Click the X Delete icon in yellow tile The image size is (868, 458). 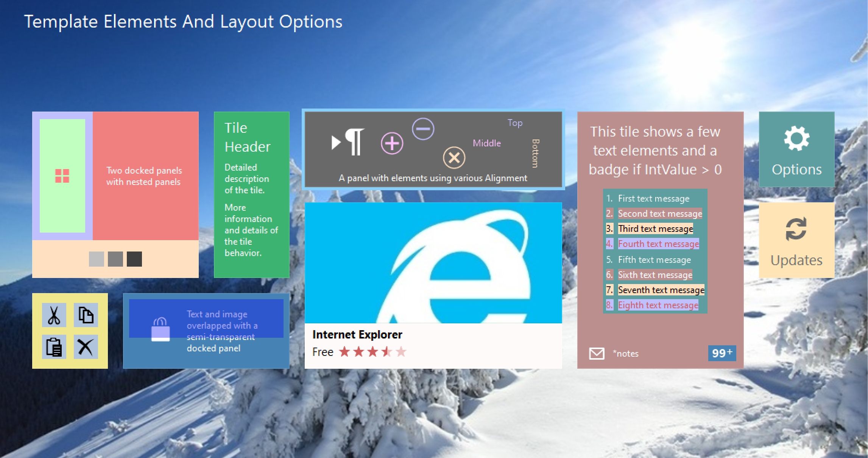click(86, 347)
